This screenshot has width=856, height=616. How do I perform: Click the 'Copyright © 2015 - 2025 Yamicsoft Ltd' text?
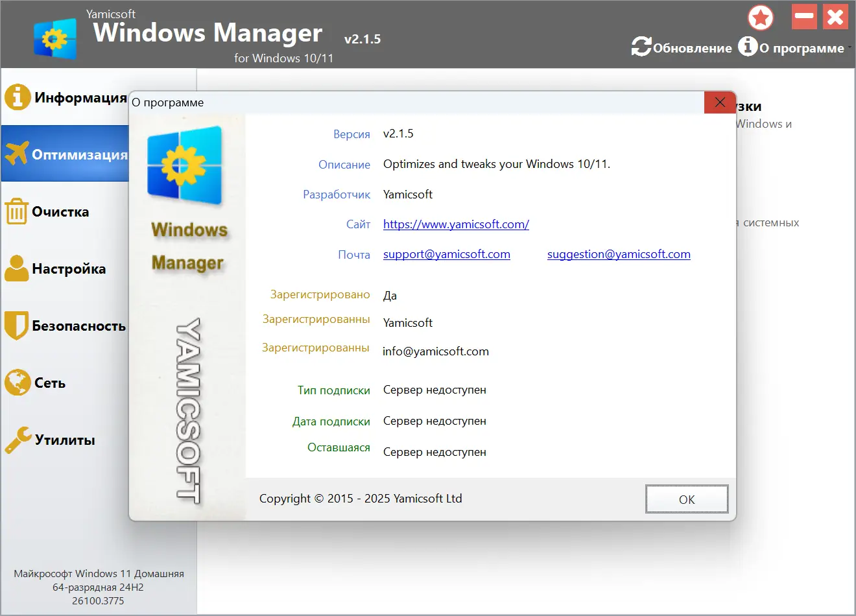tap(361, 499)
